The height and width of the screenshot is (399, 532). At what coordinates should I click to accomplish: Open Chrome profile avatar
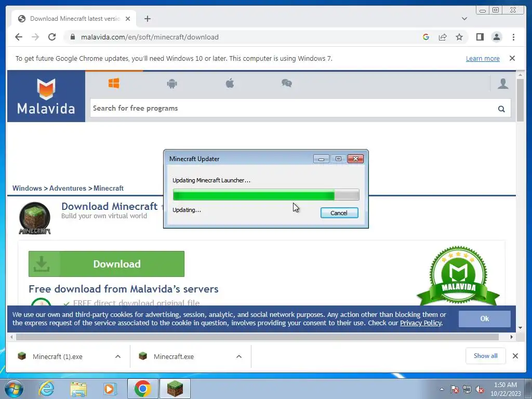pos(496,37)
